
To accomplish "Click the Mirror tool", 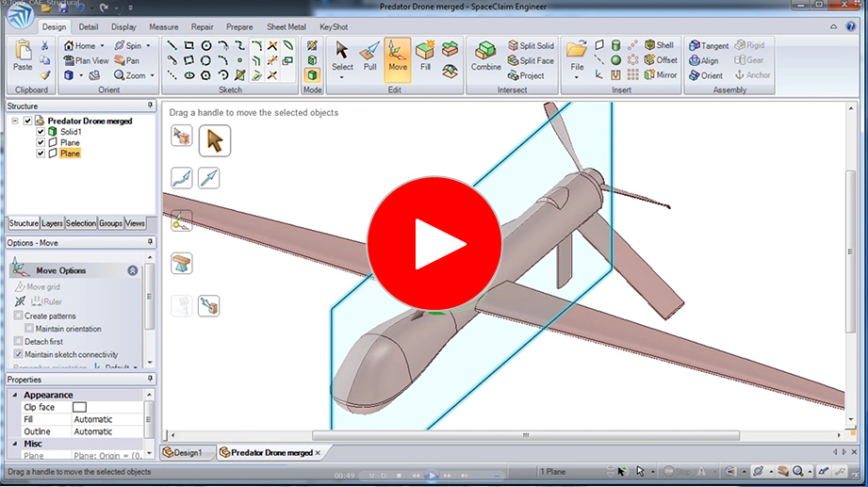I will (661, 74).
